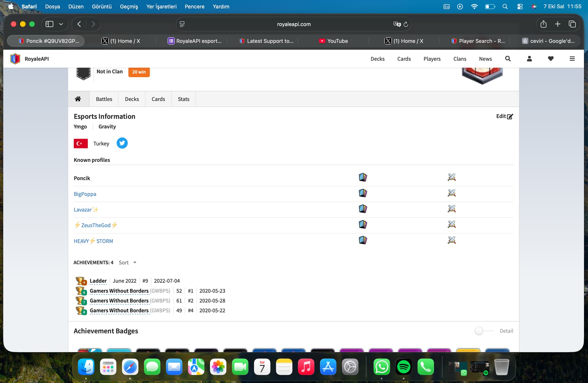Toggle the Achievement Badges Detail switch

(481, 331)
